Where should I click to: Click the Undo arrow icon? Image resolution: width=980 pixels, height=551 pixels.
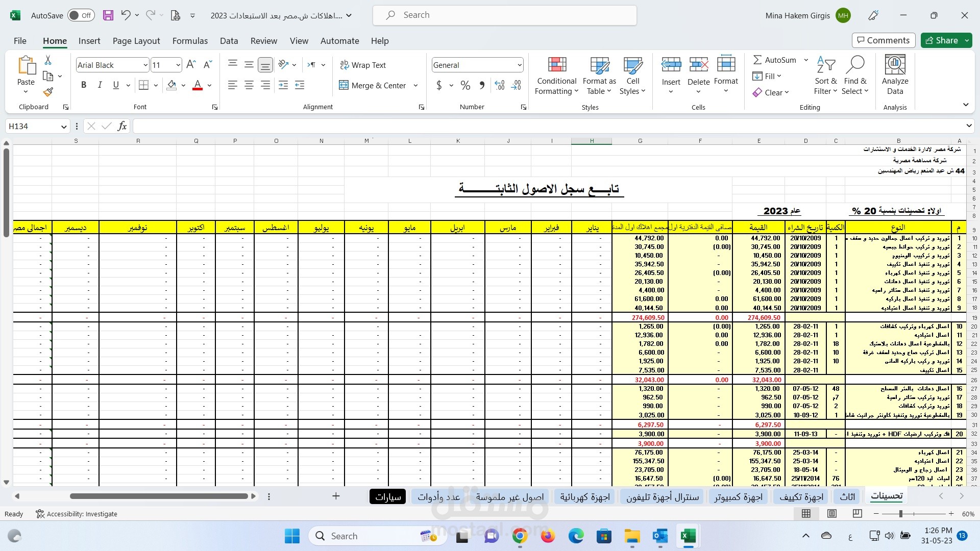click(x=126, y=15)
